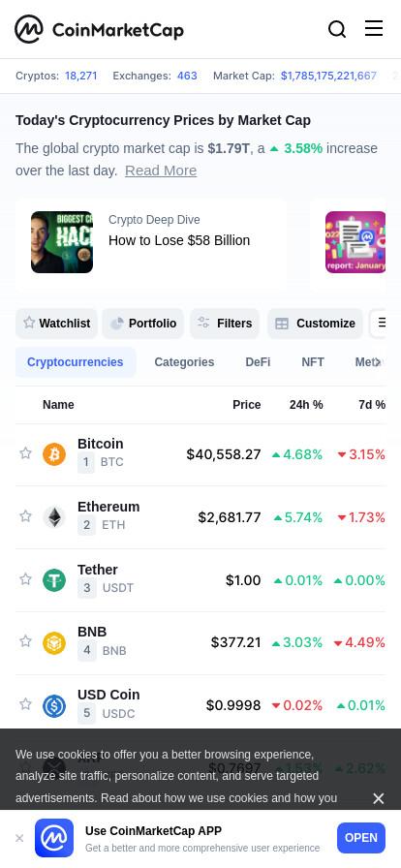401x868 pixels.
Task: Show more tabs via the right chevron
Action: [x=377, y=362]
